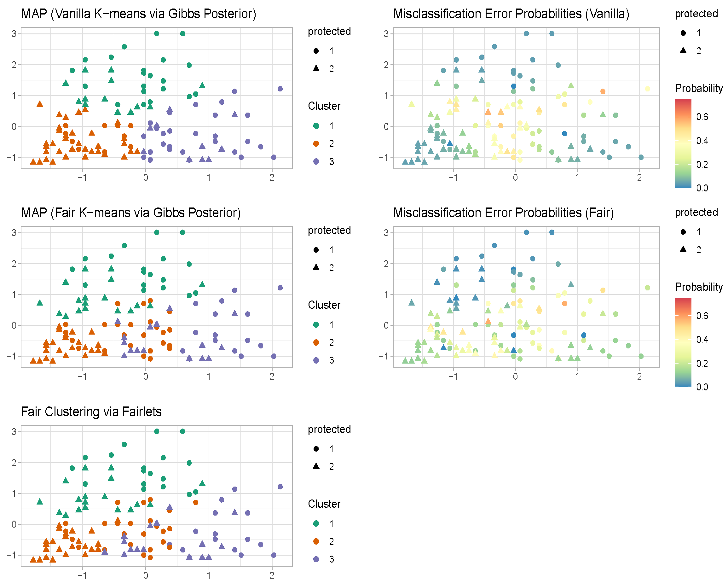Image resolution: width=728 pixels, height=584 pixels.
Task: Click Probability color bar of Vanilla misclassification plot
Action: click(x=683, y=143)
